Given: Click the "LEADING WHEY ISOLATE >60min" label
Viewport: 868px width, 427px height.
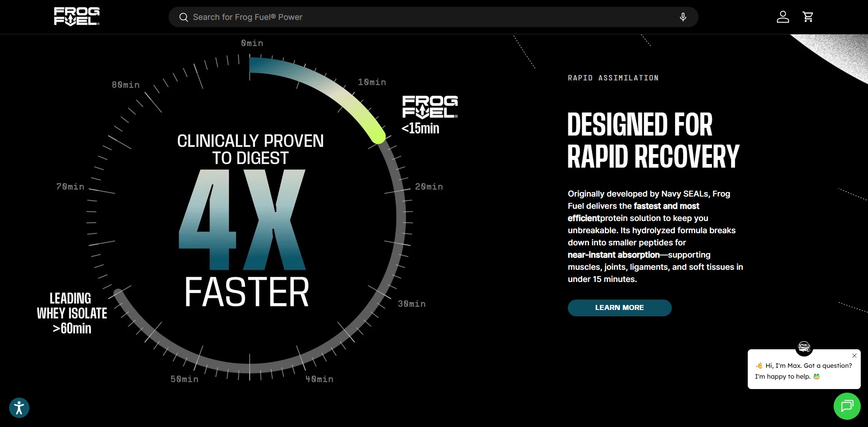Looking at the screenshot, I should click(x=72, y=313).
